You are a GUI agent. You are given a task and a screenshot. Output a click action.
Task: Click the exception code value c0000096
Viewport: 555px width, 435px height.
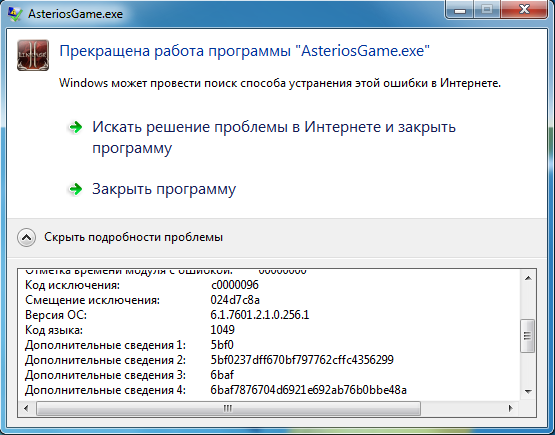point(235,285)
